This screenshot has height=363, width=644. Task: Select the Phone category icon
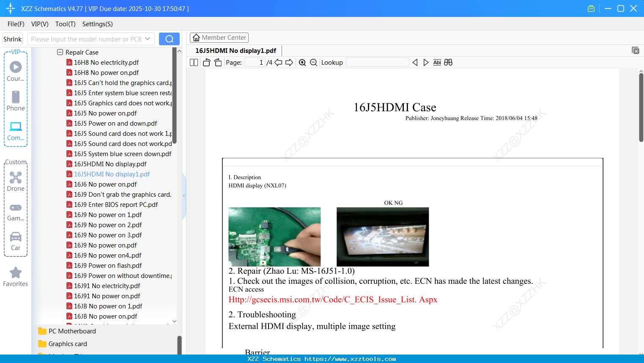coord(16,101)
